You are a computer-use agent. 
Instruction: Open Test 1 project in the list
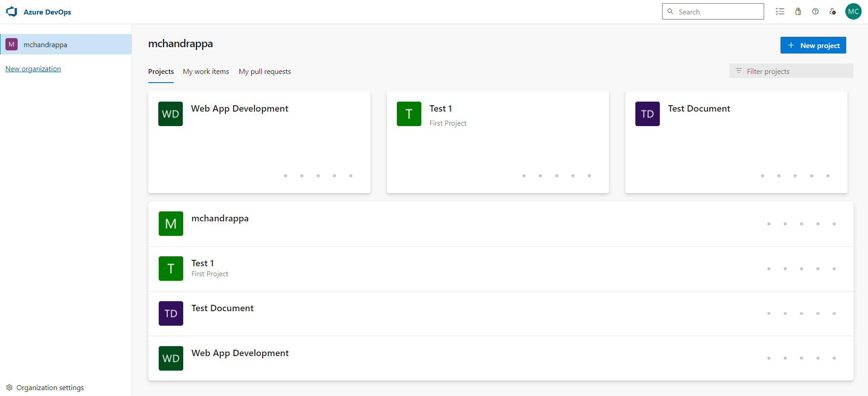click(x=203, y=263)
